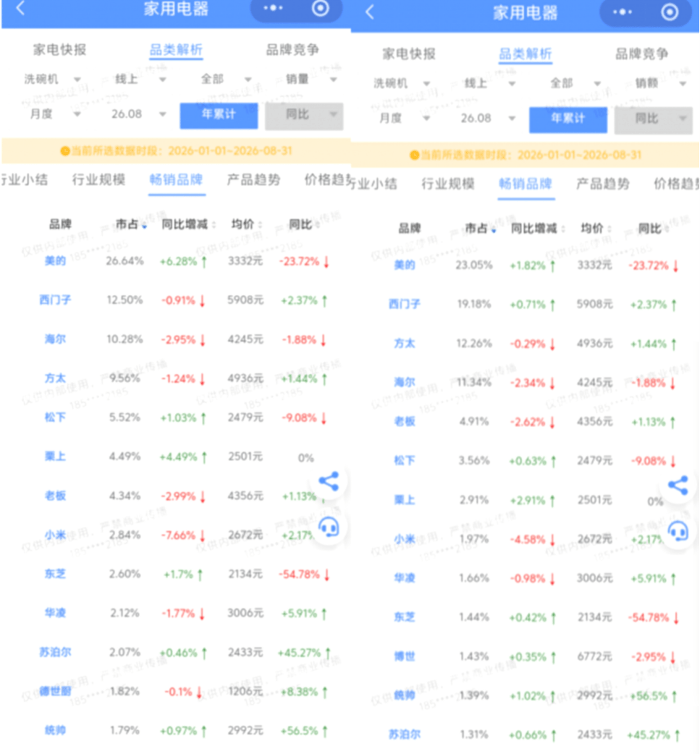This screenshot has width=700, height=754.
Task: Click 年累计 button in right panel
Action: (568, 119)
